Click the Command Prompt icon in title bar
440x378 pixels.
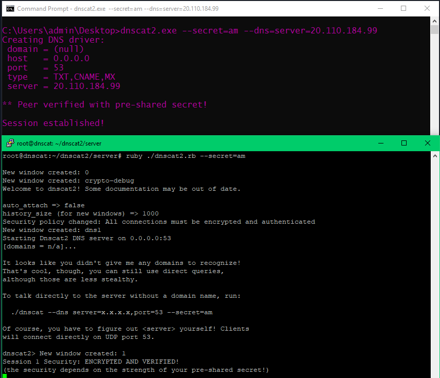click(x=10, y=9)
